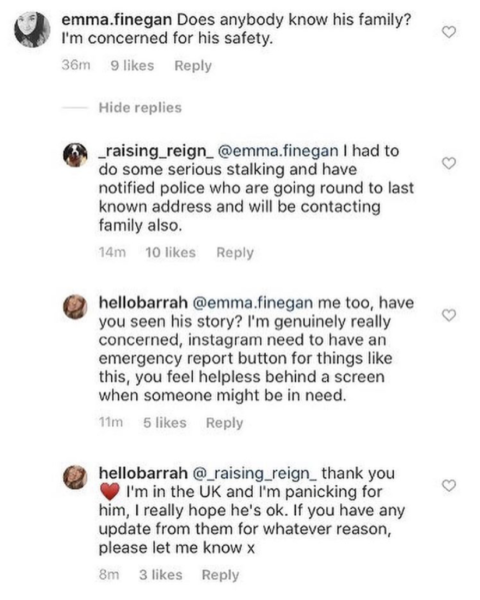Reply to _raising_reign_ comment
Screen dimensions: 480x600
(235, 253)
